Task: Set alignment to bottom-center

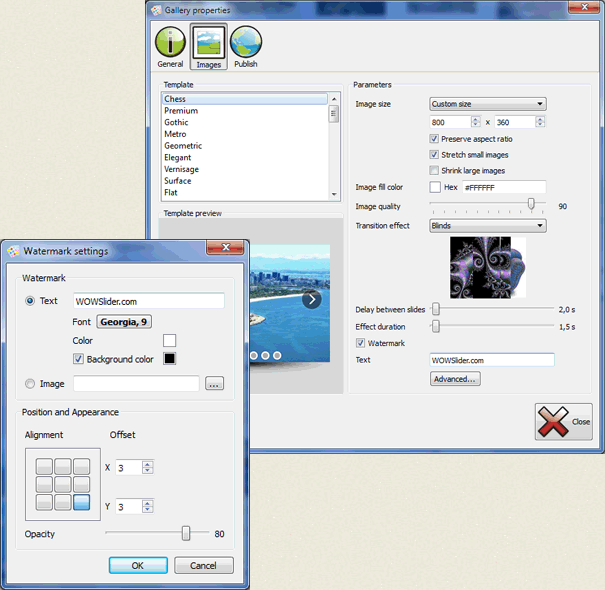Action: pyautogui.click(x=63, y=502)
